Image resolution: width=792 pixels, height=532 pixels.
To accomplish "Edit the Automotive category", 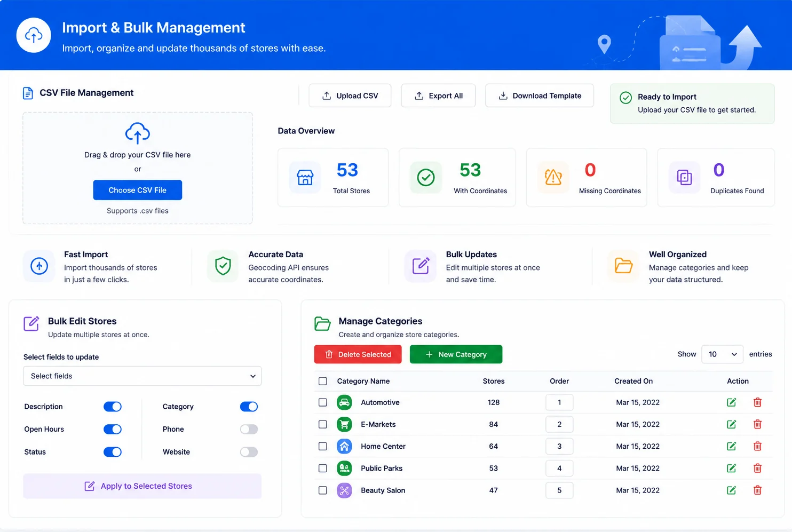I will tap(732, 402).
